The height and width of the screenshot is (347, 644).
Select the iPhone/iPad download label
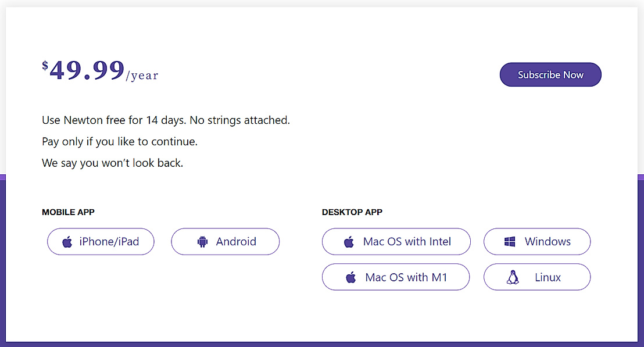point(109,242)
